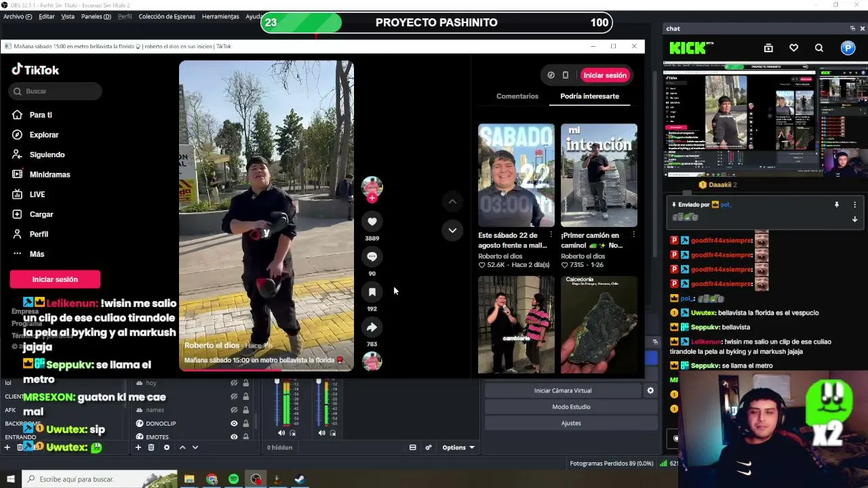Open the Kick profile avatar P
Image resolution: width=868 pixels, height=488 pixels.
point(848,47)
